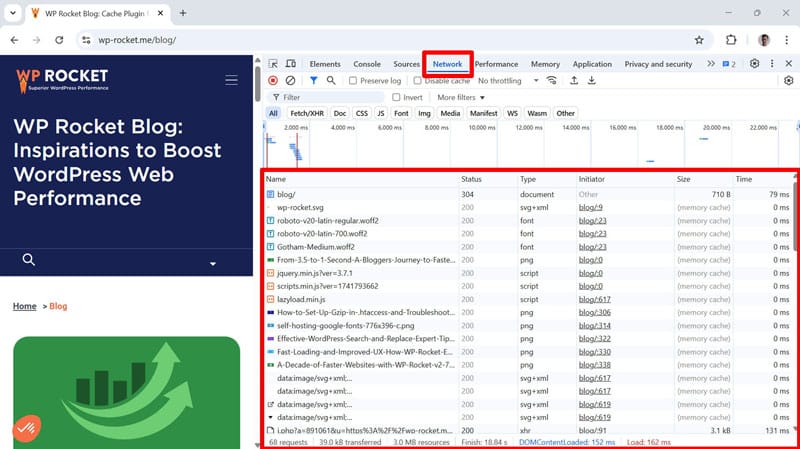Filter requests by Manifest
This screenshot has height=449, width=800.
pos(484,113)
